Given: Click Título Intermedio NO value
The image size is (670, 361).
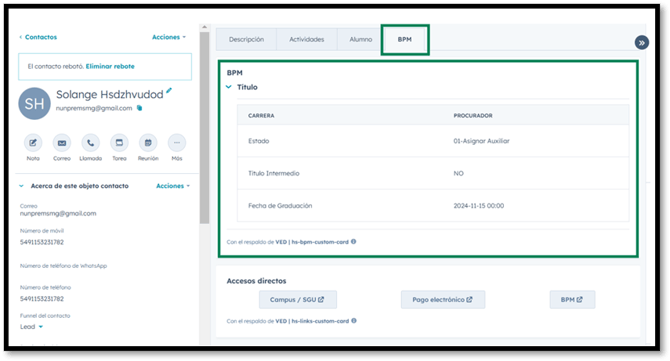Looking at the screenshot, I should tap(458, 173).
